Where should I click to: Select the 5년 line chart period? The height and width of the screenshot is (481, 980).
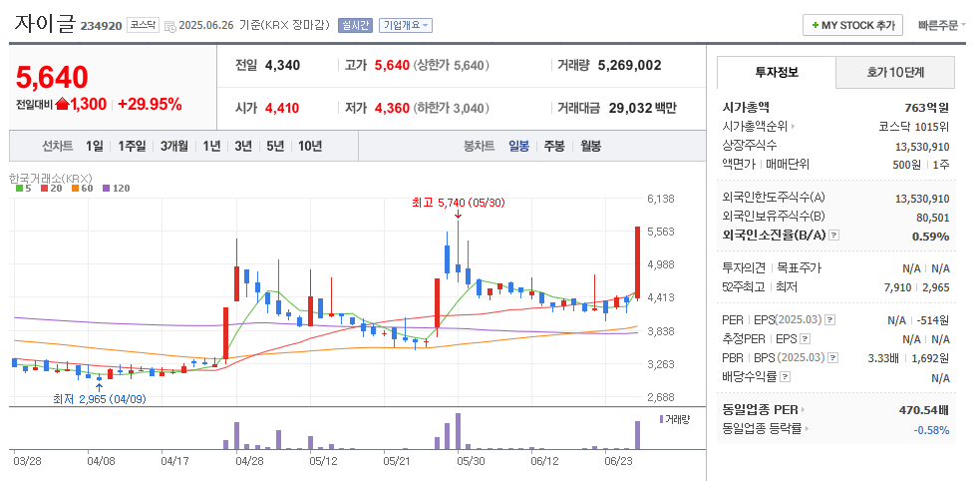[x=275, y=147]
